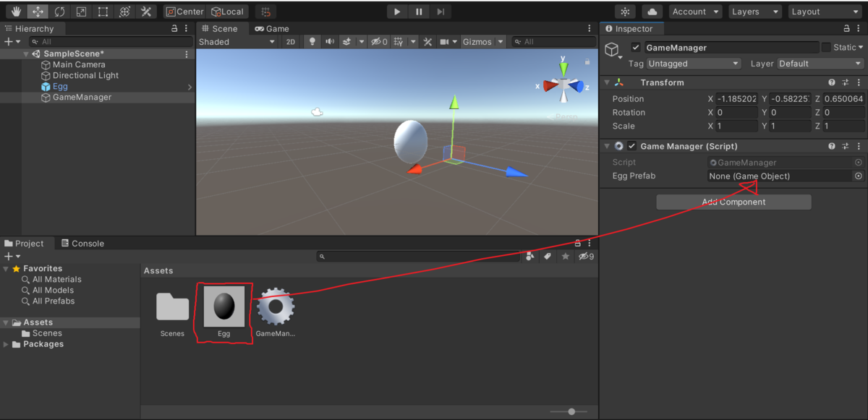Open the Gizmos dropdown
868x420 pixels.
tap(482, 42)
